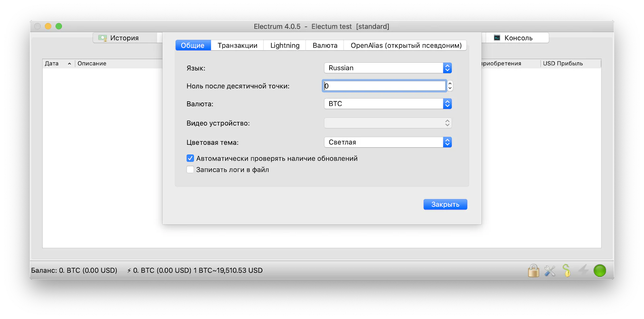The height and width of the screenshot is (319, 644).
Task: Switch to the Транзакции settings tab
Action: click(237, 45)
